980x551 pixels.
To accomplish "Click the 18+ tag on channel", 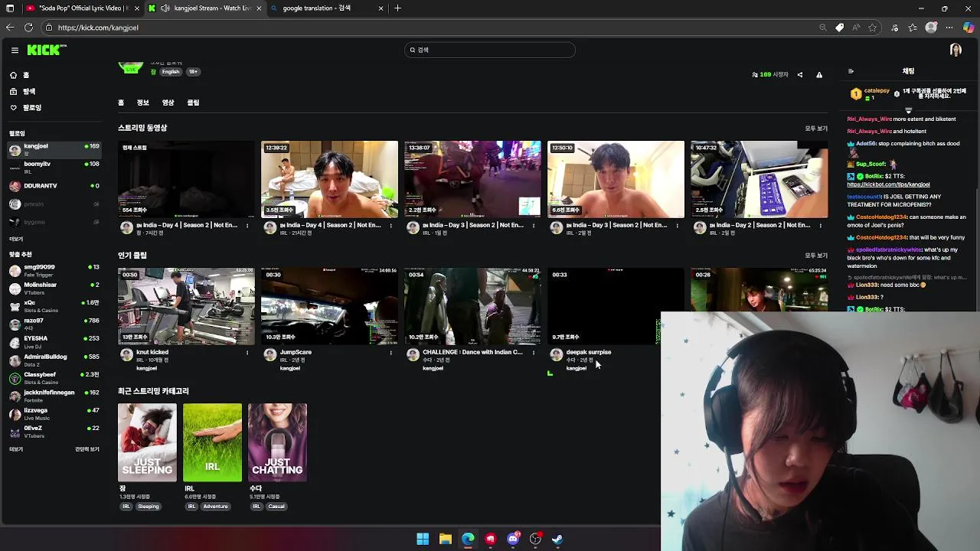I will (x=193, y=72).
